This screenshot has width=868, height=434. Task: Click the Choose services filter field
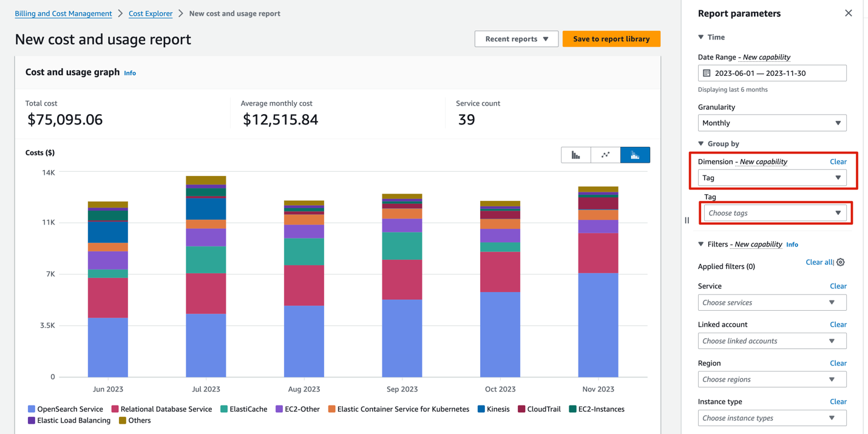(771, 302)
